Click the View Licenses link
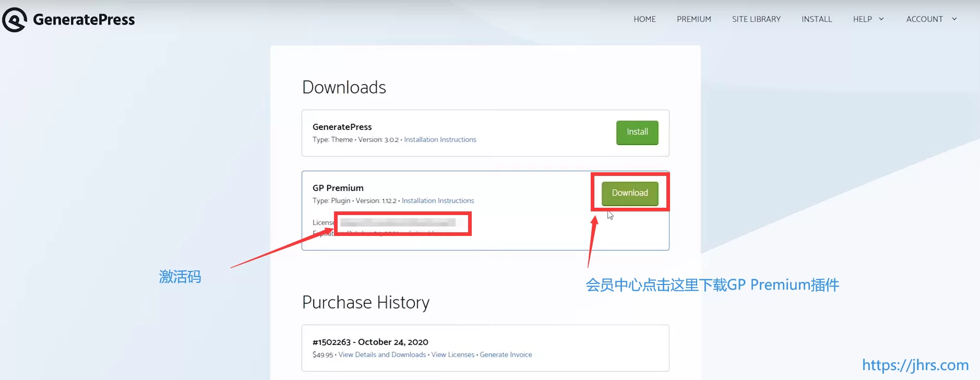Screen dimensions: 980x380 tap(453, 355)
